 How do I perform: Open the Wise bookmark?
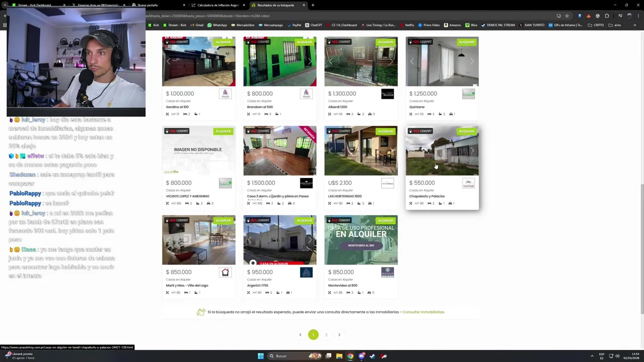[x=471, y=25]
